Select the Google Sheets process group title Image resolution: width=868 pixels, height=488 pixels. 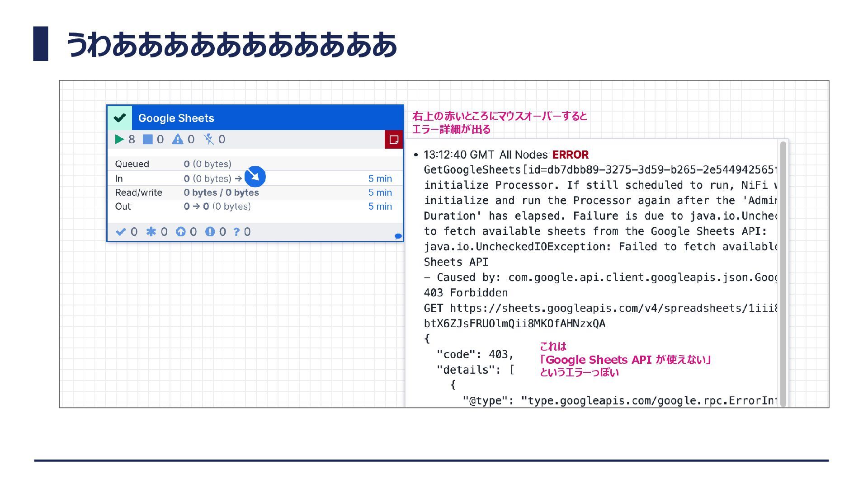click(176, 118)
